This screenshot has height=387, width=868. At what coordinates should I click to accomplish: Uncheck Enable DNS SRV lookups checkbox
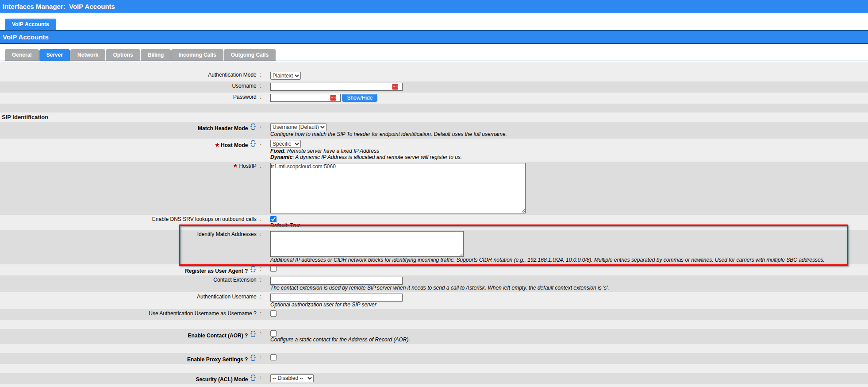[273, 219]
